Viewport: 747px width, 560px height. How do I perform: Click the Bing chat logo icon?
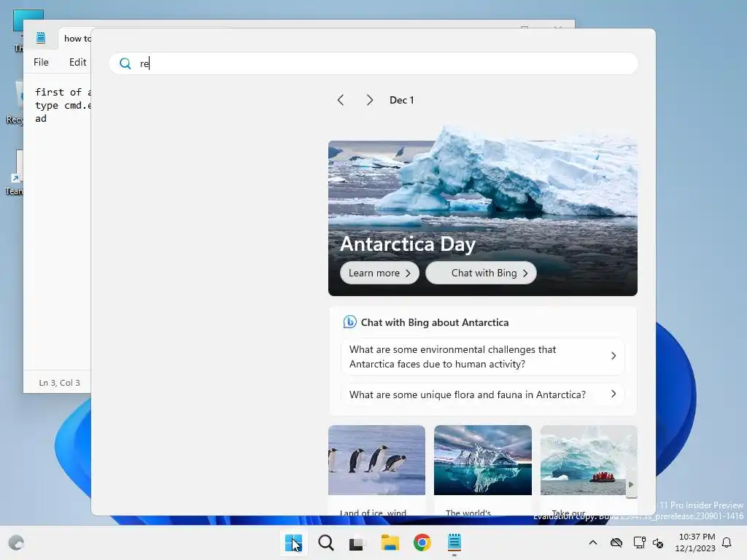pos(349,322)
